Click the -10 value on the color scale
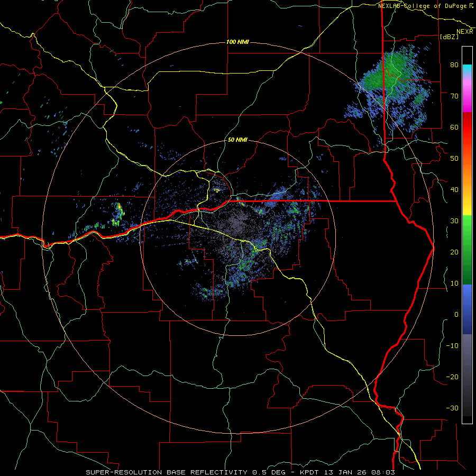 [452, 346]
